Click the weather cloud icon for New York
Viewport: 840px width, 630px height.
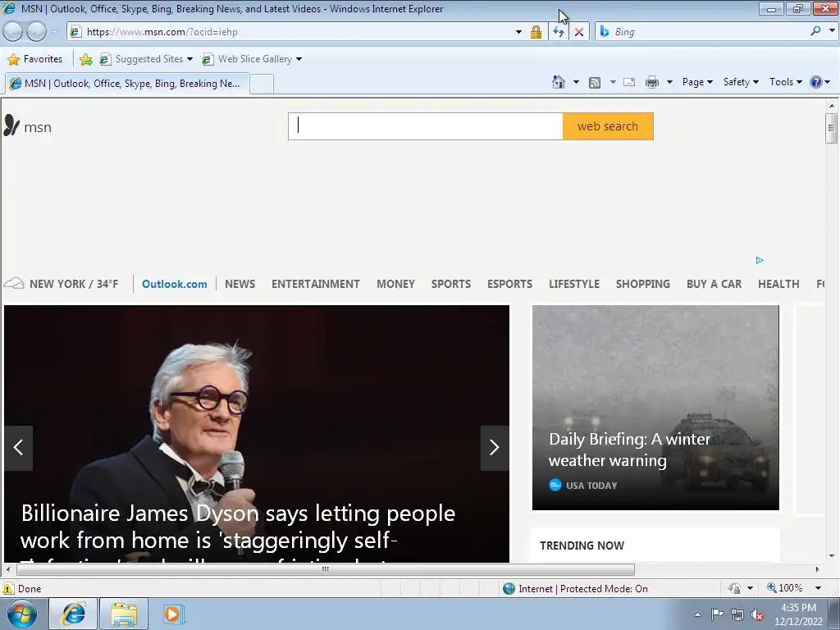click(x=14, y=283)
